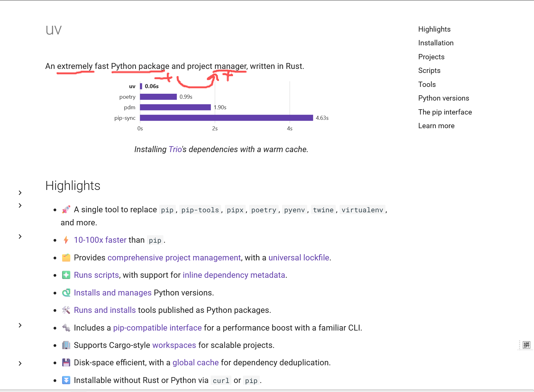Click the Highlights section heading
The height and width of the screenshot is (392, 534).
[x=73, y=186]
